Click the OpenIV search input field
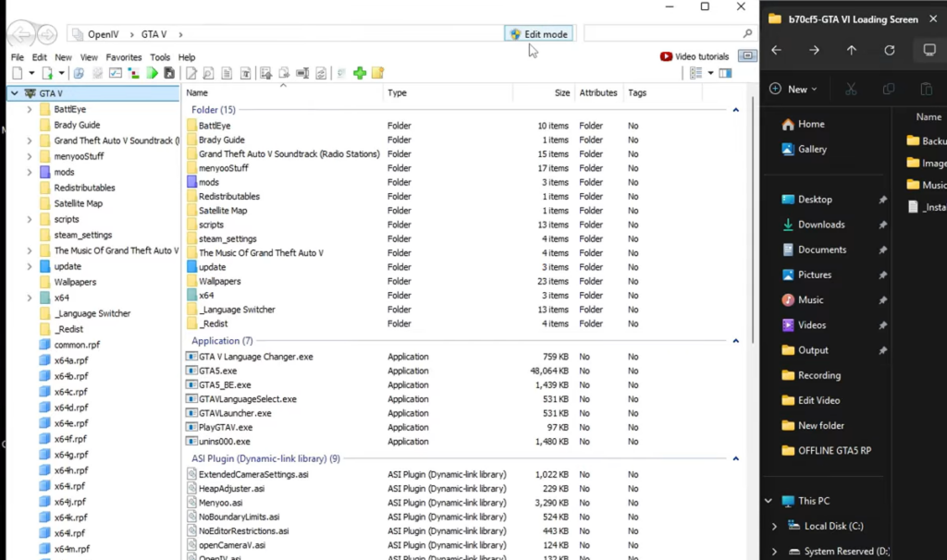The width and height of the screenshot is (947, 560). (x=663, y=33)
